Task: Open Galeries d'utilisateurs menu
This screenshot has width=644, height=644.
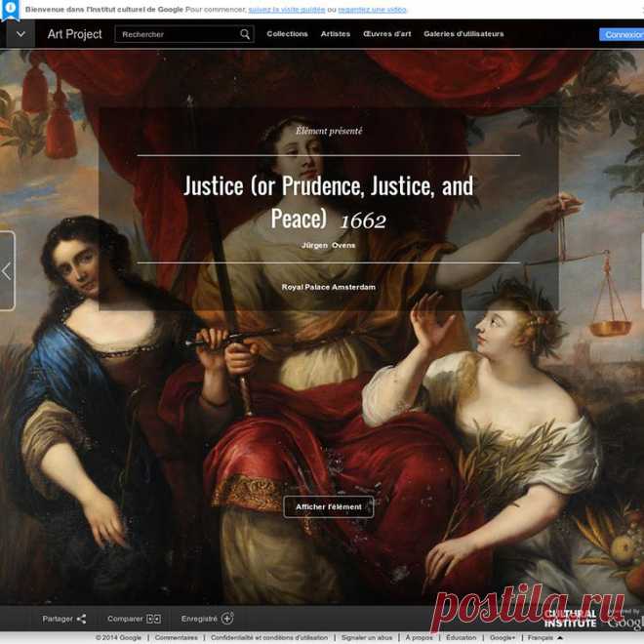Action: (463, 34)
